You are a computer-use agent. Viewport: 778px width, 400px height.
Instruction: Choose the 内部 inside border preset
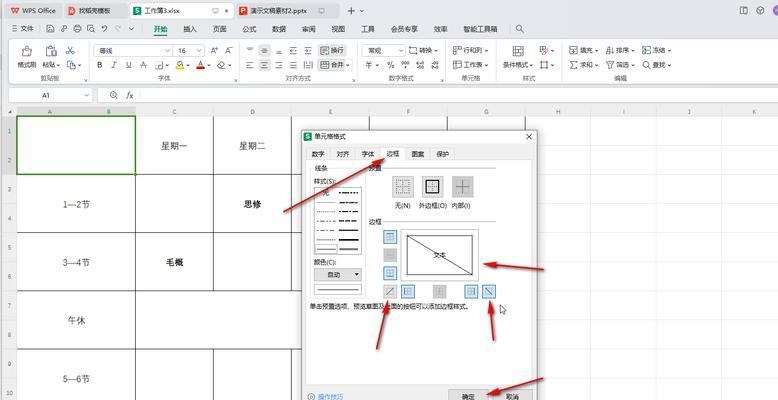pos(462,186)
